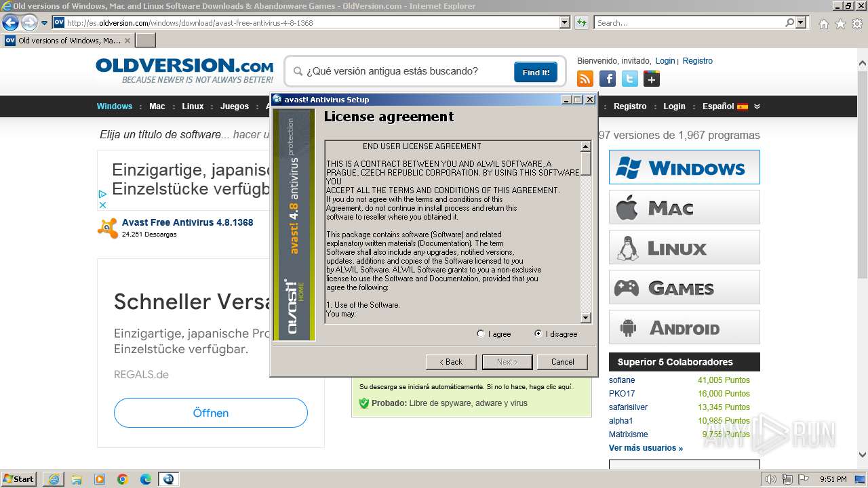Select the 'I disagree' radio button
The height and width of the screenshot is (488, 868).
point(538,333)
